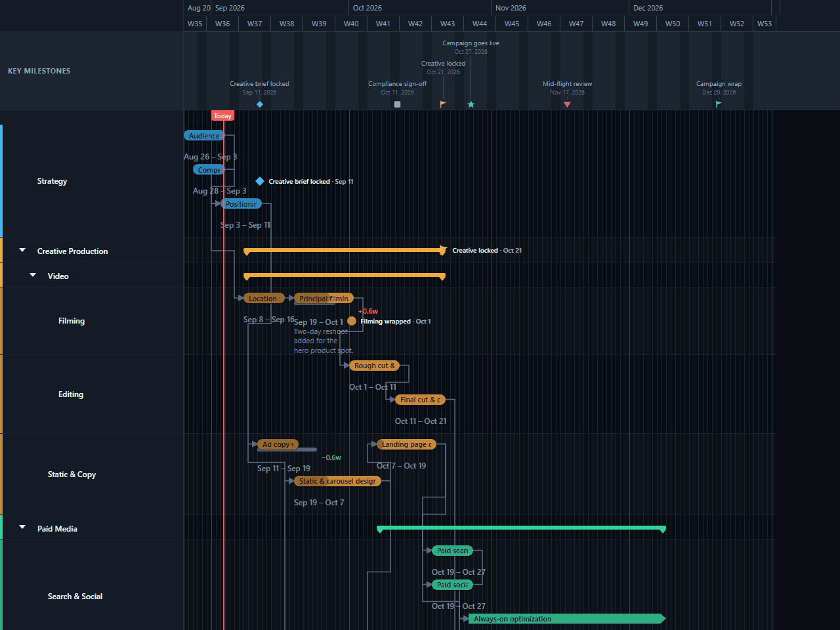Click the W35 week header
Screen dimensions: 840x630
[x=195, y=24]
